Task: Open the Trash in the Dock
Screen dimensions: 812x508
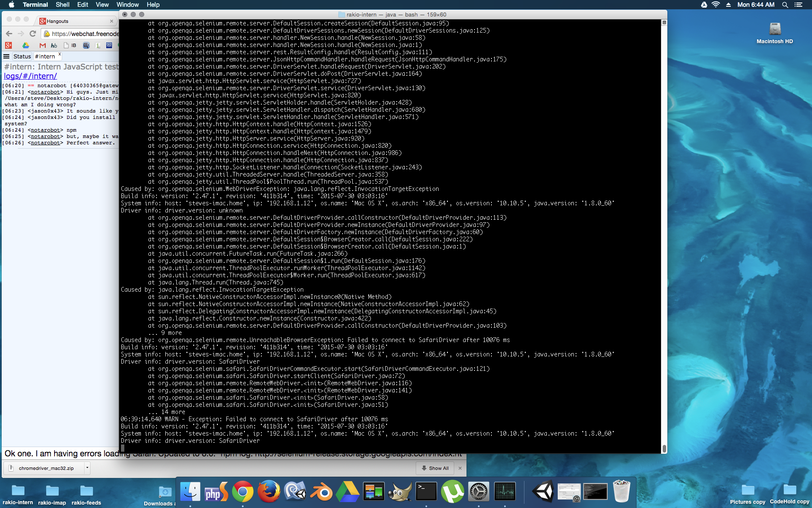Action: point(621,491)
